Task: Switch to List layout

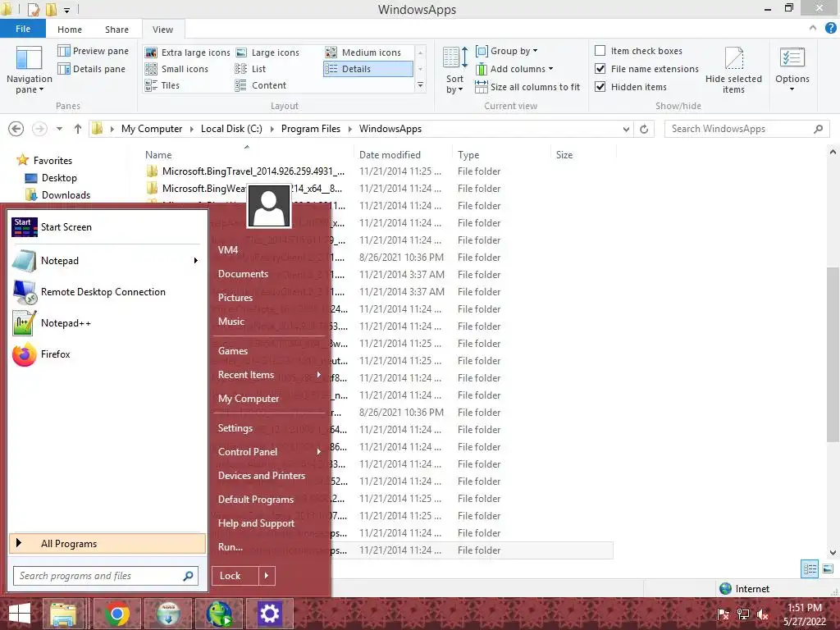Action: click(251, 69)
